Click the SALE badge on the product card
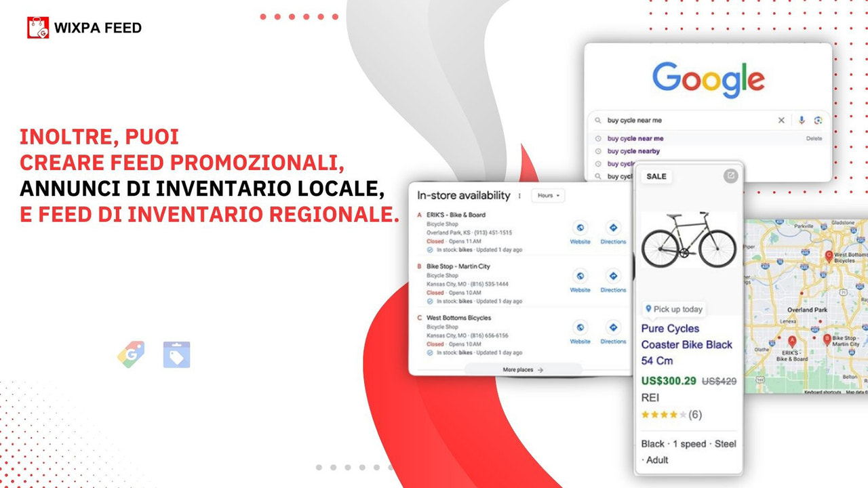868x488 pixels. (656, 176)
